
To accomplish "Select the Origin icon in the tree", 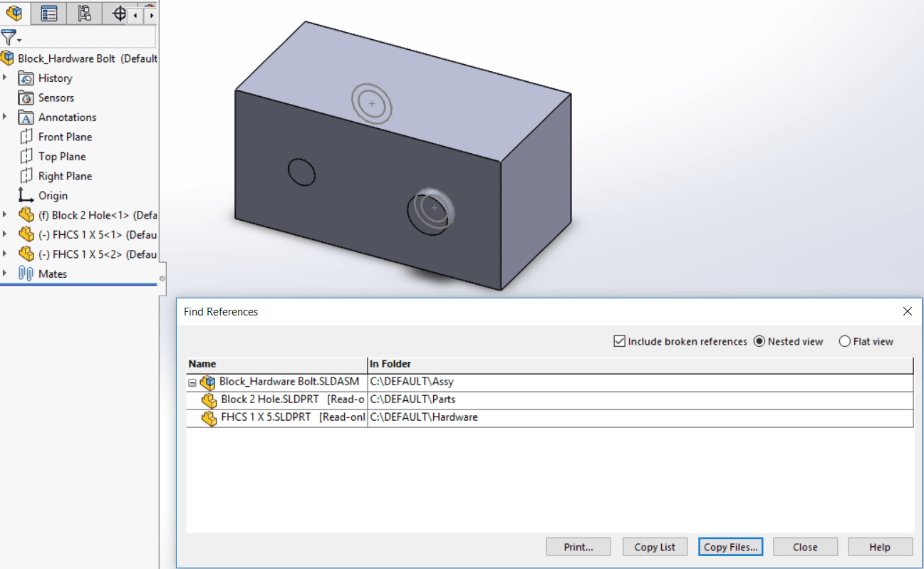I will [26, 196].
